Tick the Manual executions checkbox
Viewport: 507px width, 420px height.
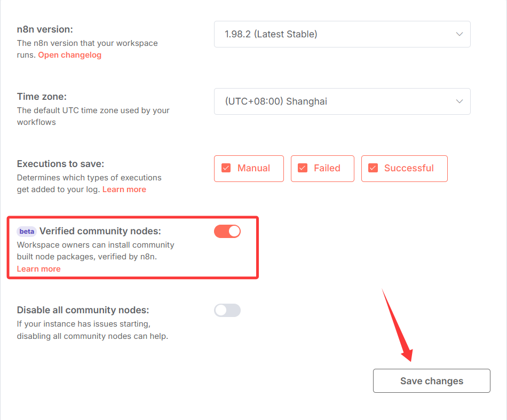click(x=226, y=168)
